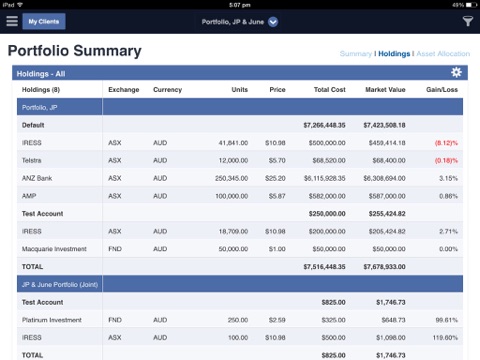Viewport: 480px width, 360px height.
Task: Tap the battery indicator in status bar
Action: pos(471,5)
